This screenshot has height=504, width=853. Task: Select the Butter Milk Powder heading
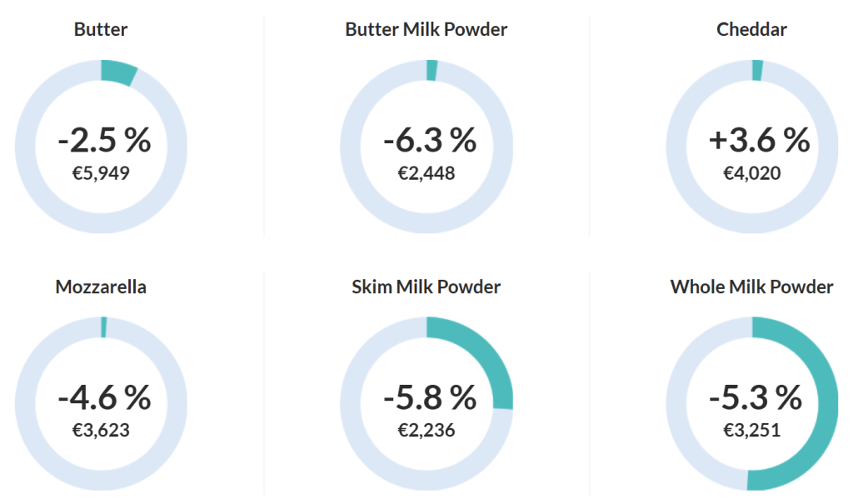point(426,30)
